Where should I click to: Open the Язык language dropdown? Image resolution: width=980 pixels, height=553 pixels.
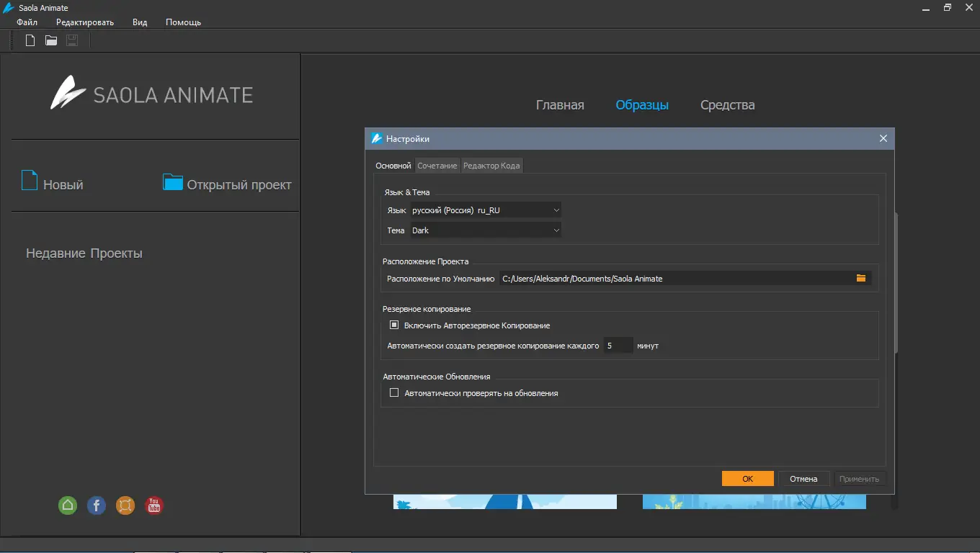click(x=486, y=210)
